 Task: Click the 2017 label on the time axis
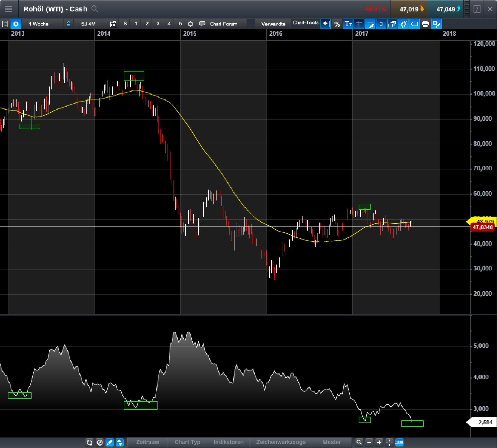[362, 34]
